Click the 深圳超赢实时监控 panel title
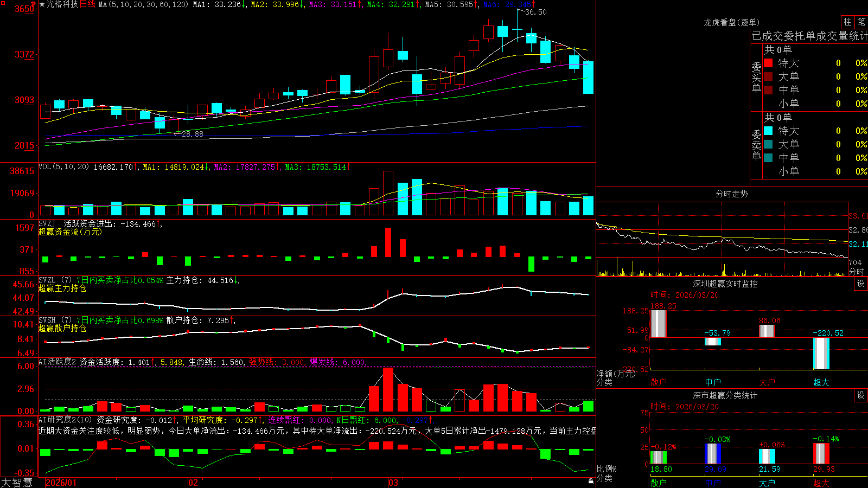 point(725,284)
